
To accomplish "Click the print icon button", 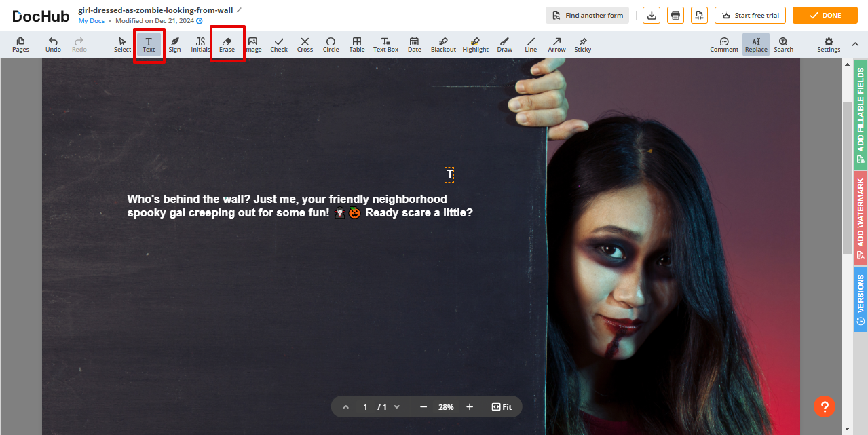I will click(675, 15).
